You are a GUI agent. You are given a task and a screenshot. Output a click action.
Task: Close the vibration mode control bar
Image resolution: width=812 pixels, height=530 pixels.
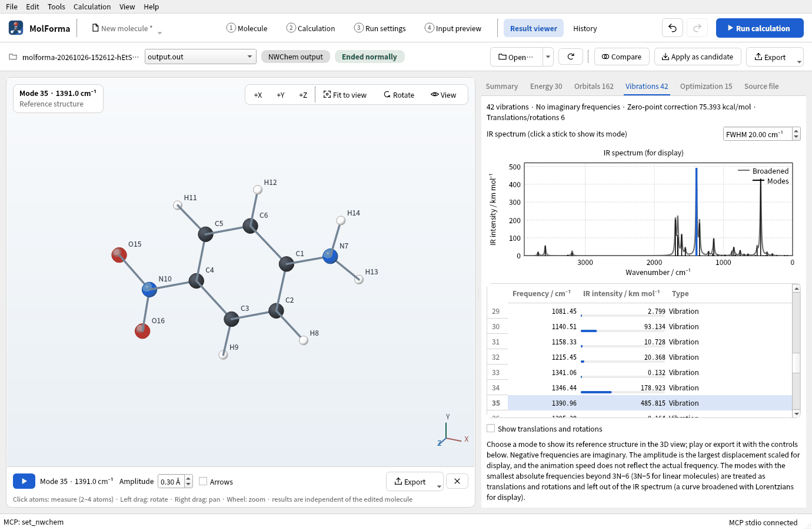point(457,481)
